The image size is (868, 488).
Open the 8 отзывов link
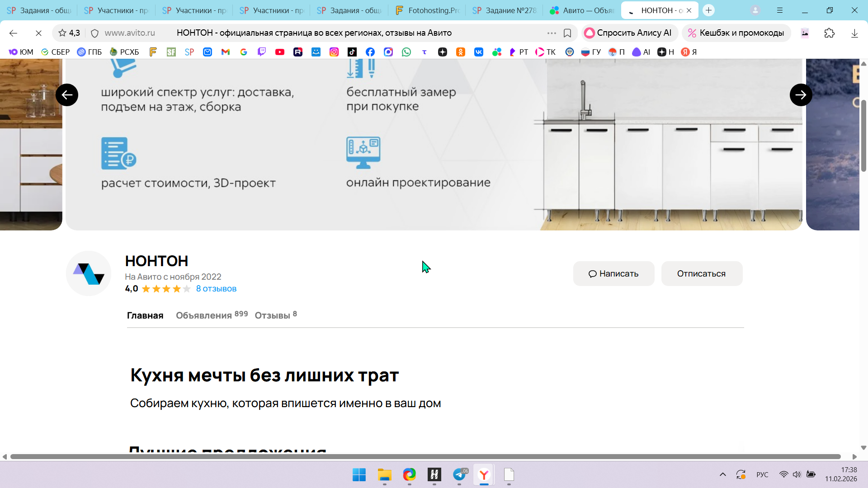tap(216, 289)
